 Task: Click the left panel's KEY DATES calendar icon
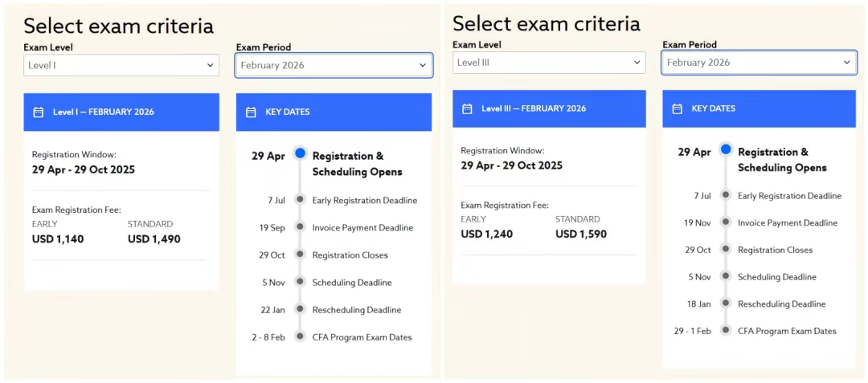click(251, 112)
